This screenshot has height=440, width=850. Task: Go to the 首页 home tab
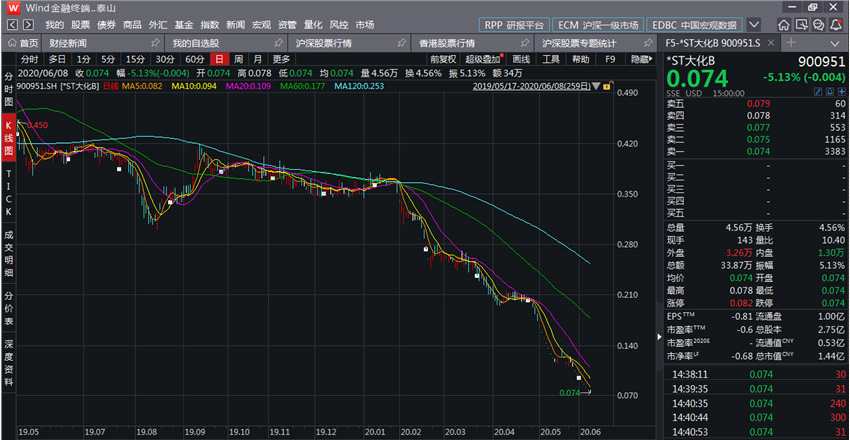click(23, 44)
